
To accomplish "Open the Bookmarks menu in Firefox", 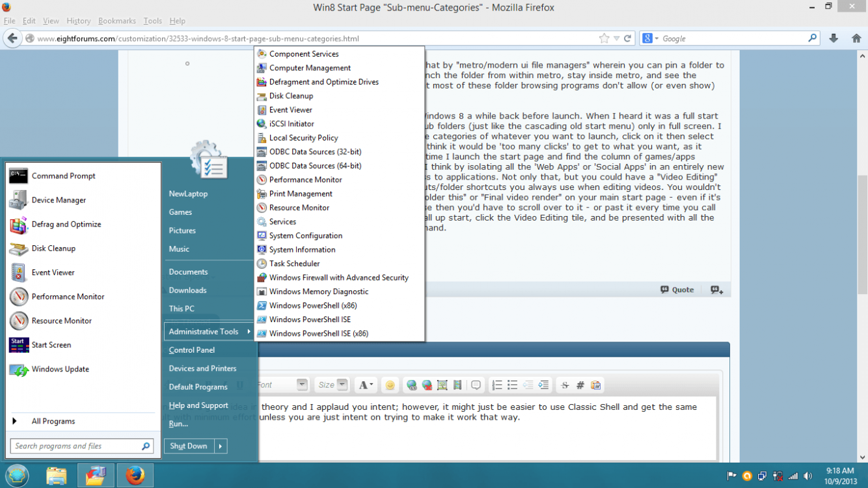I will tap(117, 21).
